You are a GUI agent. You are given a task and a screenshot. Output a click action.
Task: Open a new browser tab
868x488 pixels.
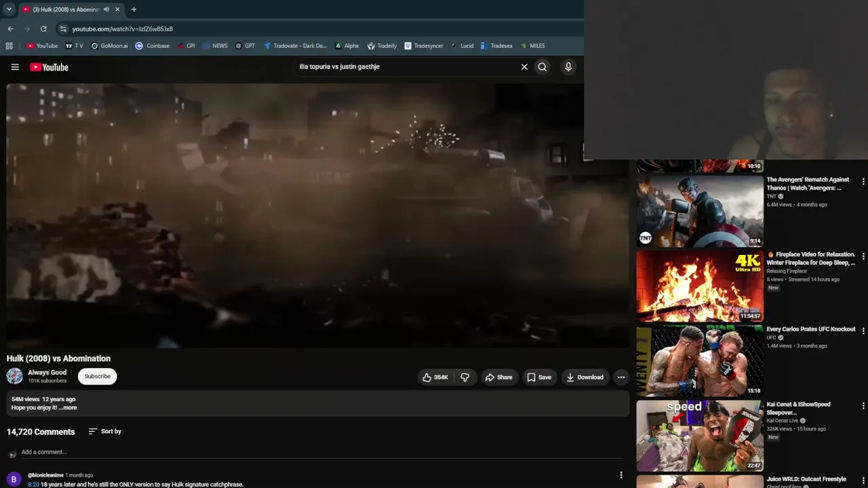point(134,9)
